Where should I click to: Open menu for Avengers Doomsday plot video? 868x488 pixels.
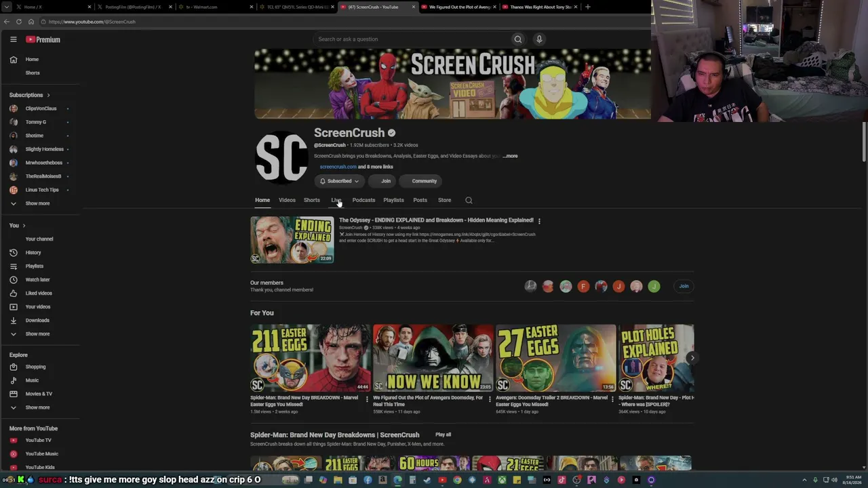(x=490, y=399)
